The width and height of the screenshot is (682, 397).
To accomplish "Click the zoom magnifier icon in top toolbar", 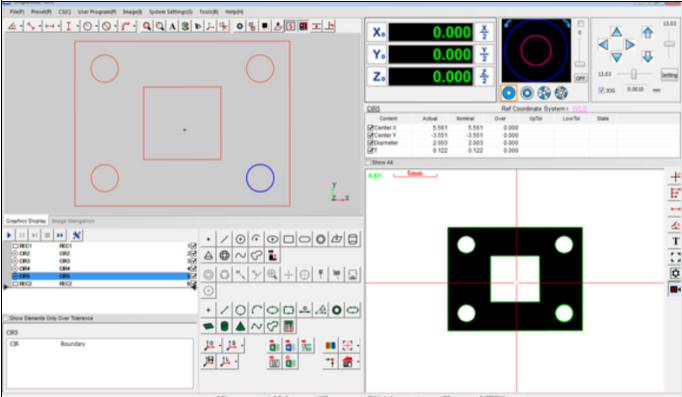I will click(147, 26).
